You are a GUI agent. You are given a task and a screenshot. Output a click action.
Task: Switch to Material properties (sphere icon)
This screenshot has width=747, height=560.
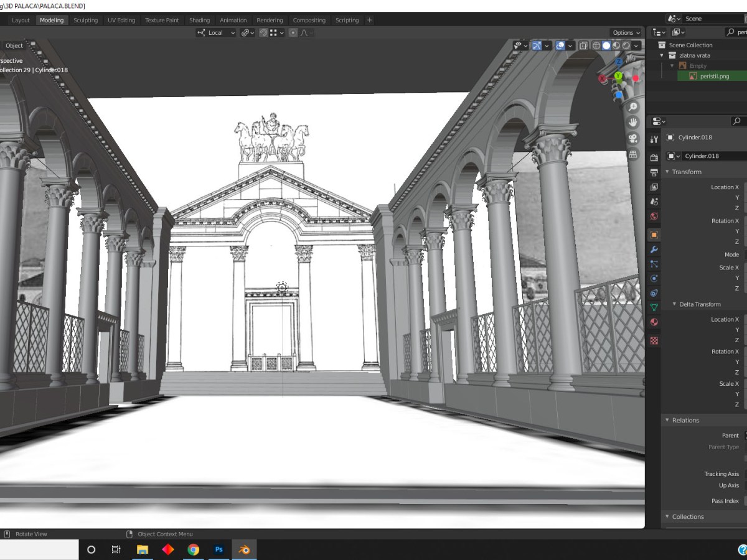(654, 322)
